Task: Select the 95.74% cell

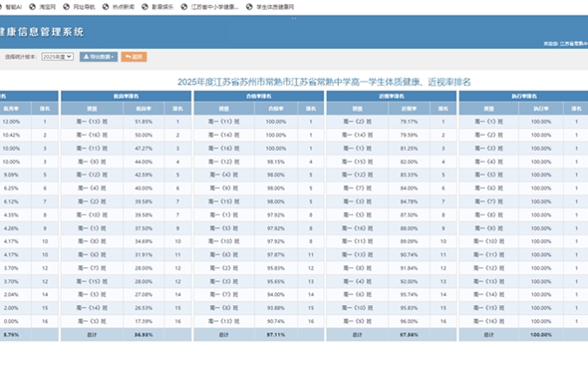Action: pos(409,294)
